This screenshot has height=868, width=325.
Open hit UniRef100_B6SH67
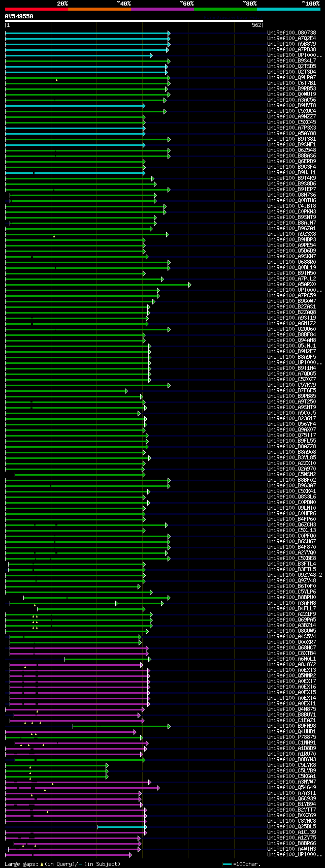291,542
